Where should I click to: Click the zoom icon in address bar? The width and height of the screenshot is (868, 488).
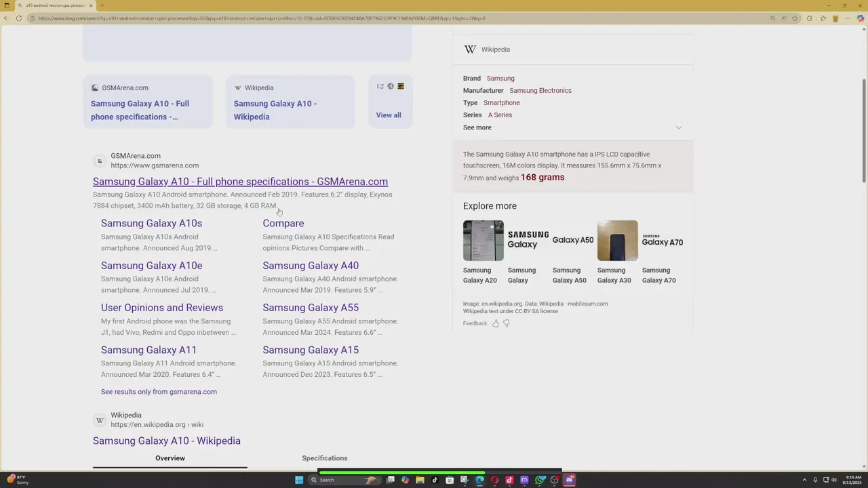coord(773,18)
